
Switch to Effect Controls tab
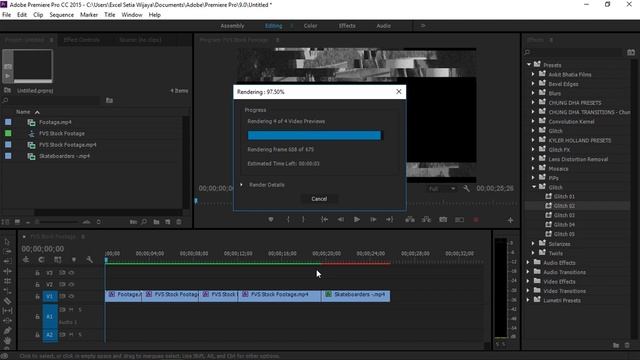pos(82,40)
